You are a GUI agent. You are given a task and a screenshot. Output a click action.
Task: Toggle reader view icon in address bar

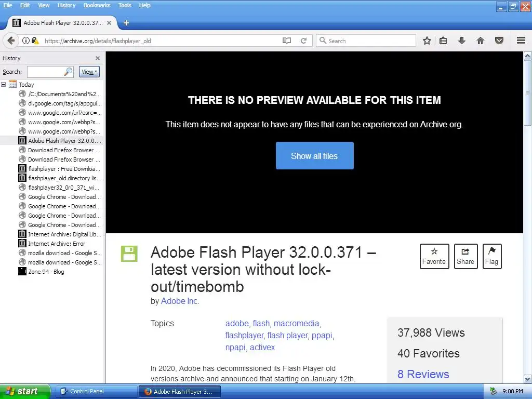[x=287, y=41]
